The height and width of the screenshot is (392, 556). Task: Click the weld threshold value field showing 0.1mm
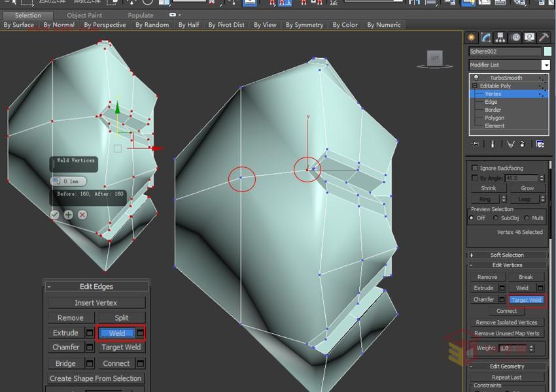72,181
